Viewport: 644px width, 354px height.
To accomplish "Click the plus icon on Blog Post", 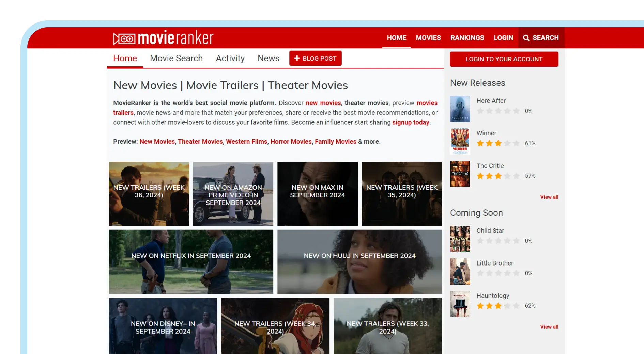I will (297, 58).
